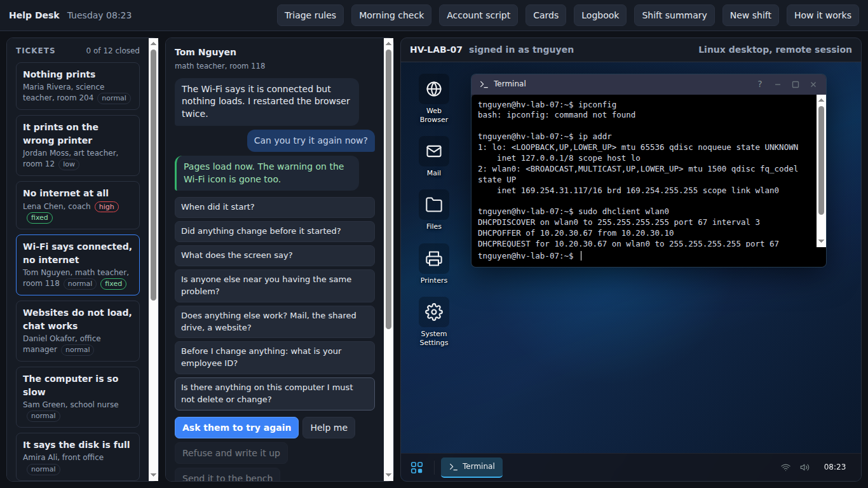
Task: Open Triage rules
Action: click(310, 15)
